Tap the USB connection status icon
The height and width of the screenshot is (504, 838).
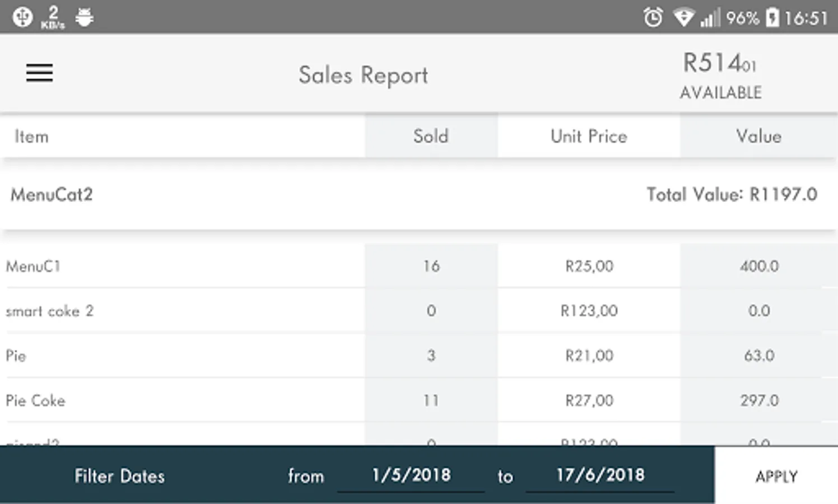pyautogui.click(x=22, y=17)
